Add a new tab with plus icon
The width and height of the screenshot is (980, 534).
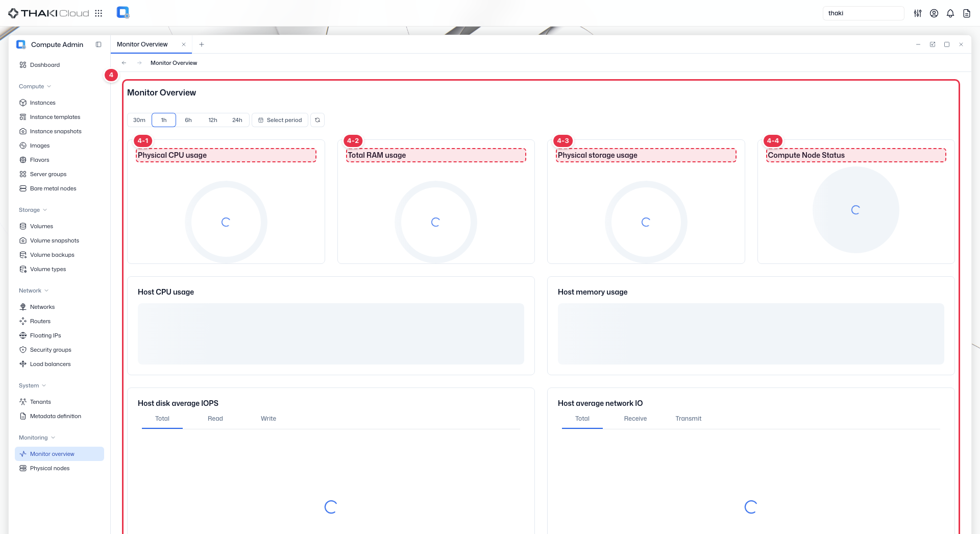[202, 44]
